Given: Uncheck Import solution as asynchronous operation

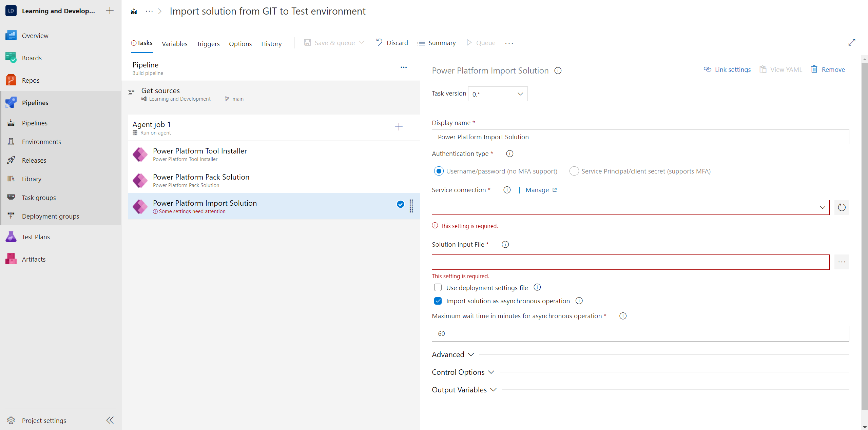Looking at the screenshot, I should tap(438, 301).
